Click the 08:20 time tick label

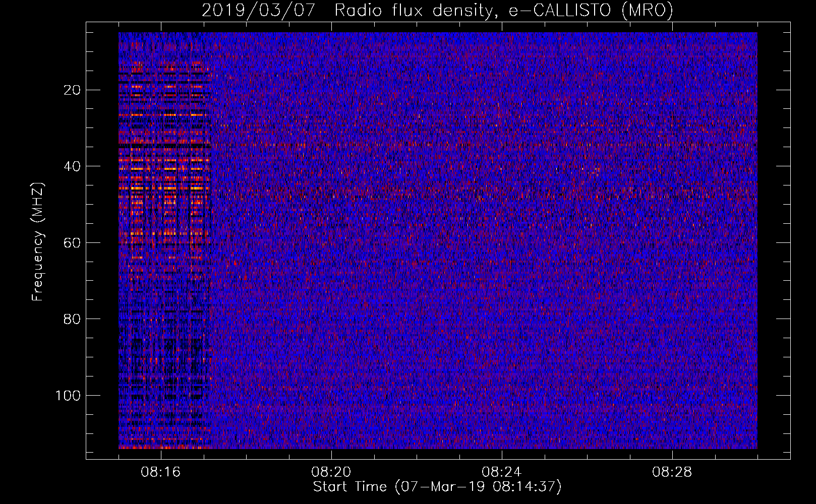[x=331, y=472]
